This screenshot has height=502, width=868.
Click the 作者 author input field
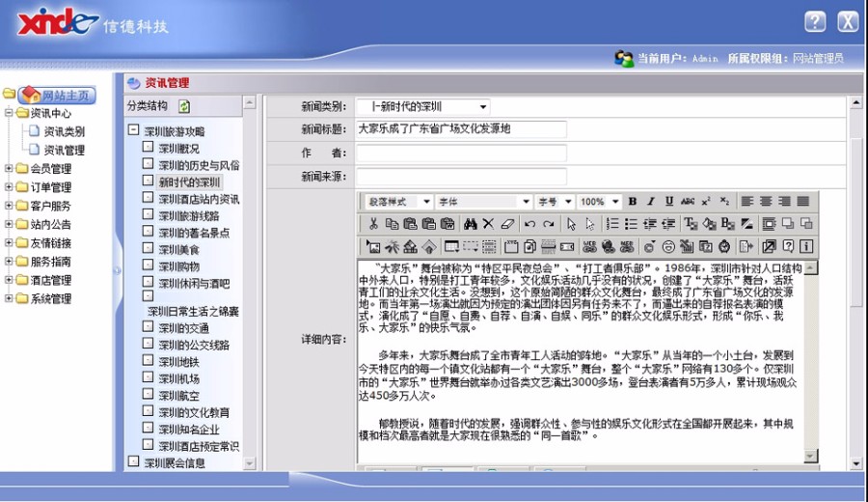(461, 153)
